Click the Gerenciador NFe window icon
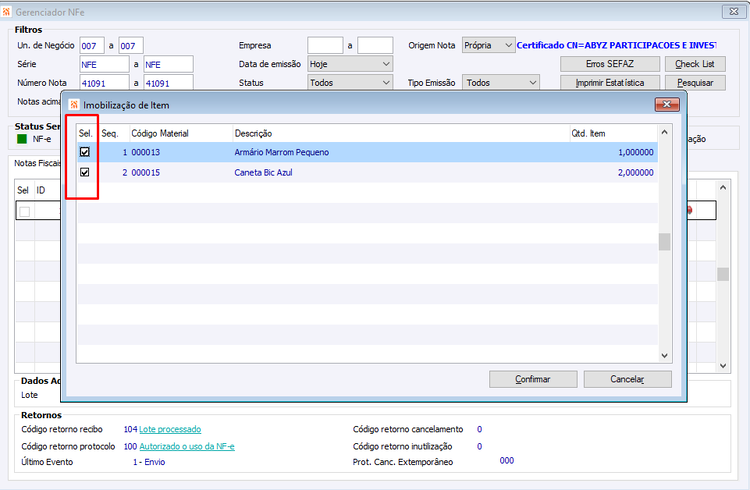Image resolution: width=750 pixels, height=490 pixels. 6,12
